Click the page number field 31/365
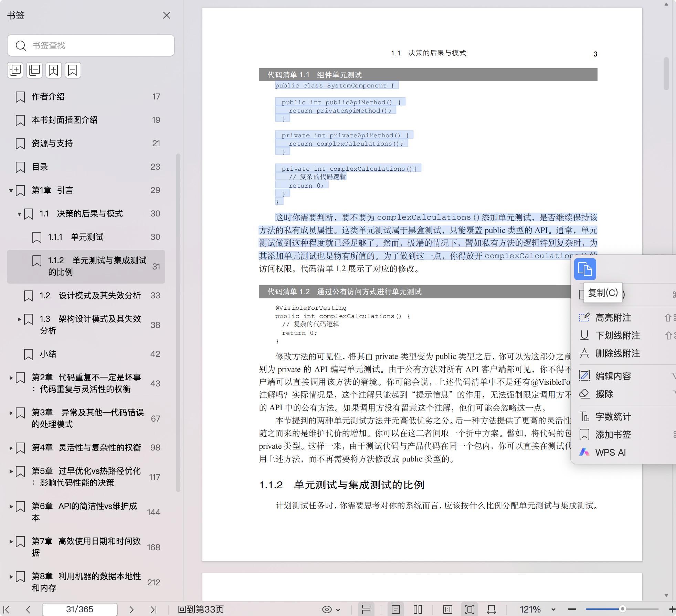 80,609
